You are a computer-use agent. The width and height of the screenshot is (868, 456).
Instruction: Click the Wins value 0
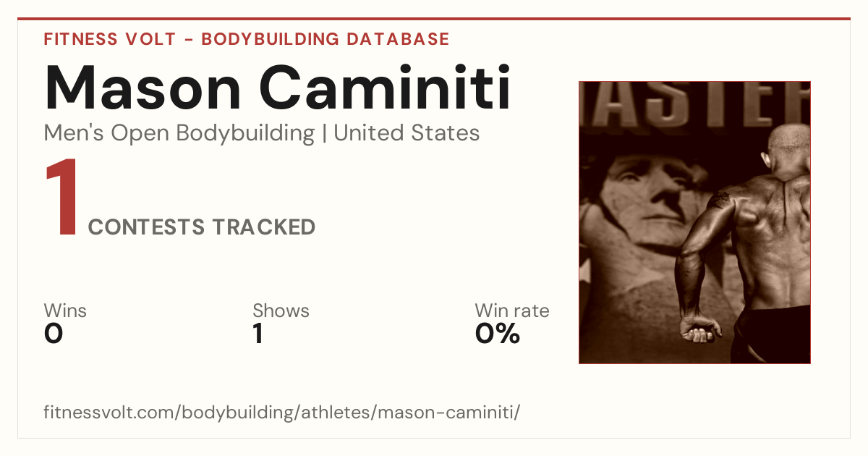click(x=54, y=334)
